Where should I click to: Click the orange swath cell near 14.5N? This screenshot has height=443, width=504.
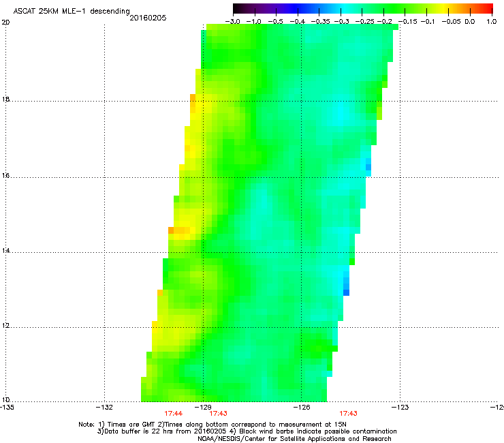tap(171, 230)
